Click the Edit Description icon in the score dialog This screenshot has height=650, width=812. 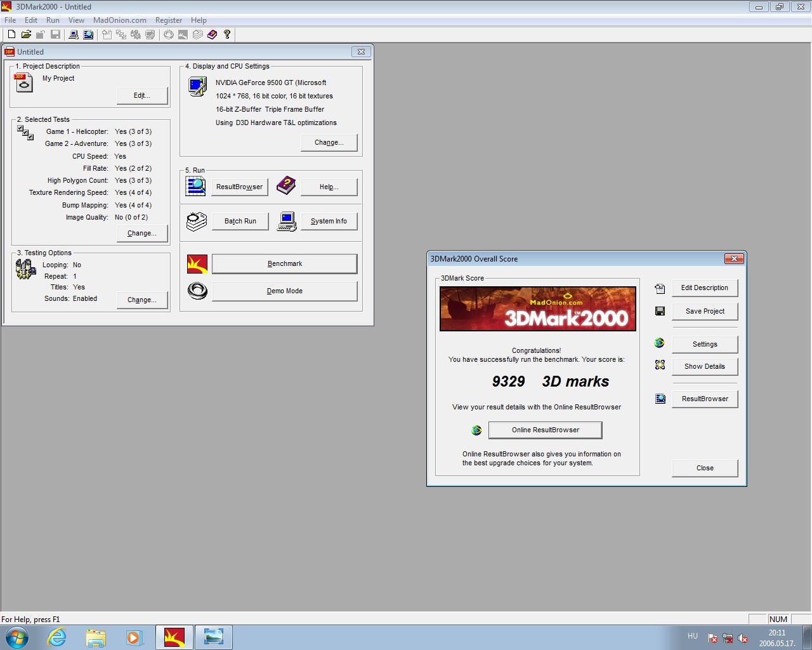(x=660, y=289)
